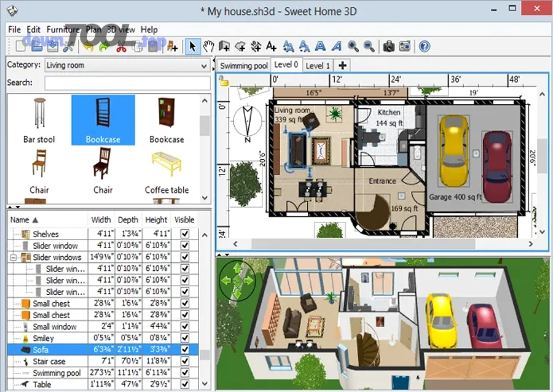The width and height of the screenshot is (553, 392).
Task: Add a new level with the plus tab
Action: coord(342,65)
